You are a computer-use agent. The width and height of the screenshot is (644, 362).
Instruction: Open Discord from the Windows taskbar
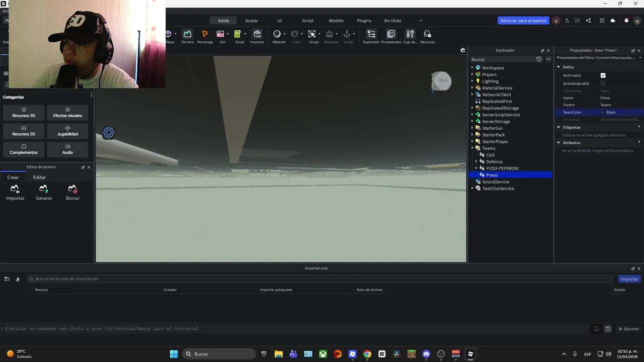point(427,354)
